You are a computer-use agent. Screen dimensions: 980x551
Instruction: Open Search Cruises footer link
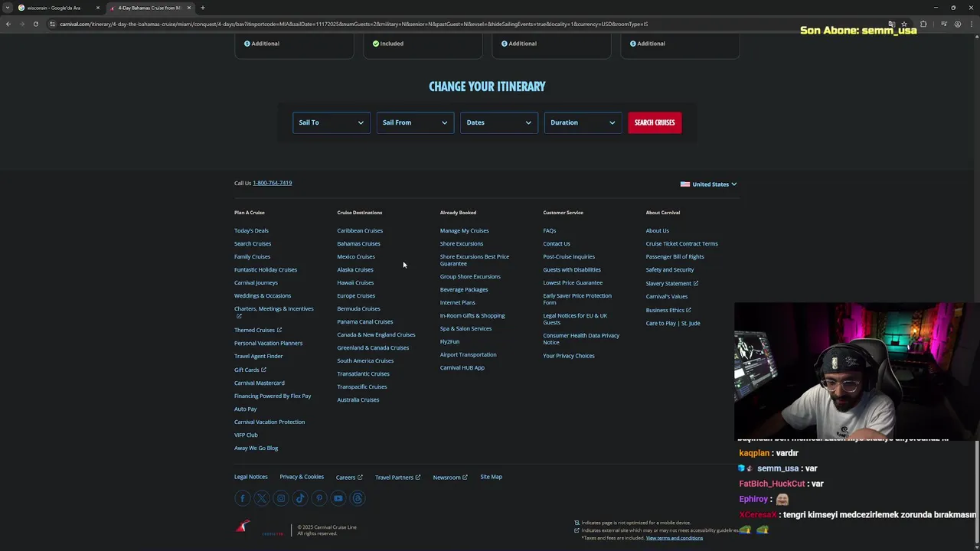[253, 243]
